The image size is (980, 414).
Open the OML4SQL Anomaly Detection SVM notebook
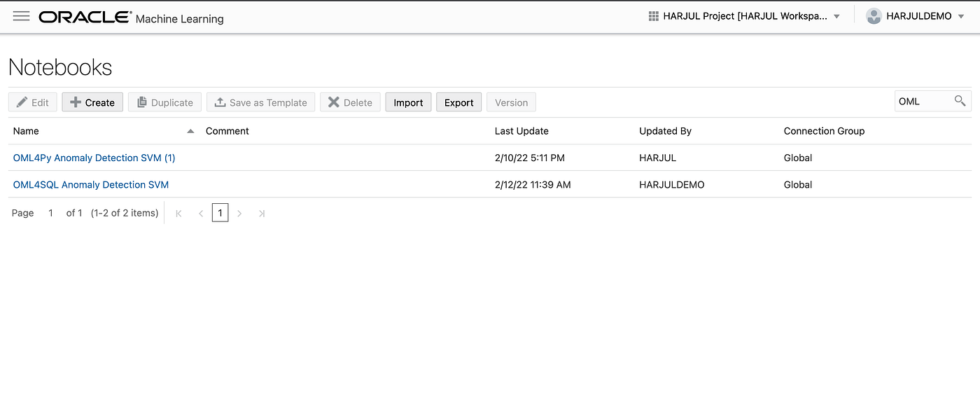click(90, 184)
